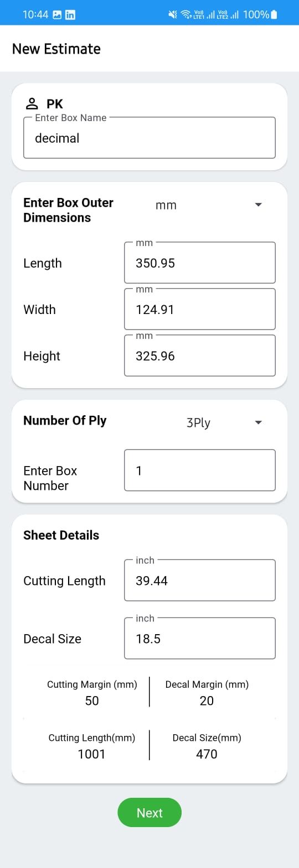Edit the Cutting Length field showing 39.44

pyautogui.click(x=200, y=581)
